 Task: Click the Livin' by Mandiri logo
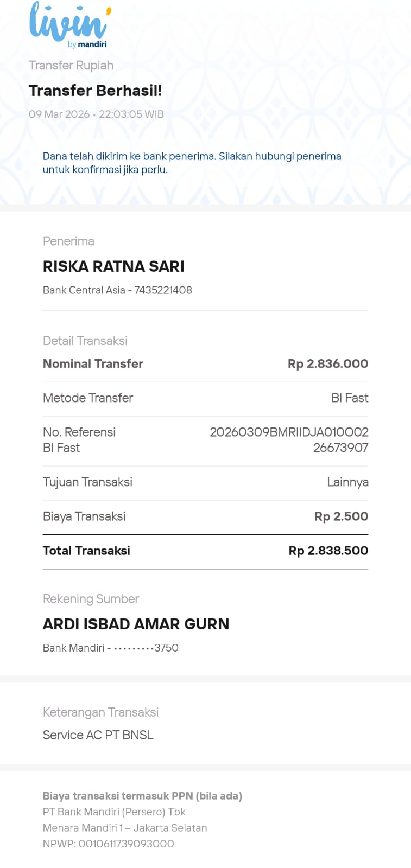click(70, 25)
